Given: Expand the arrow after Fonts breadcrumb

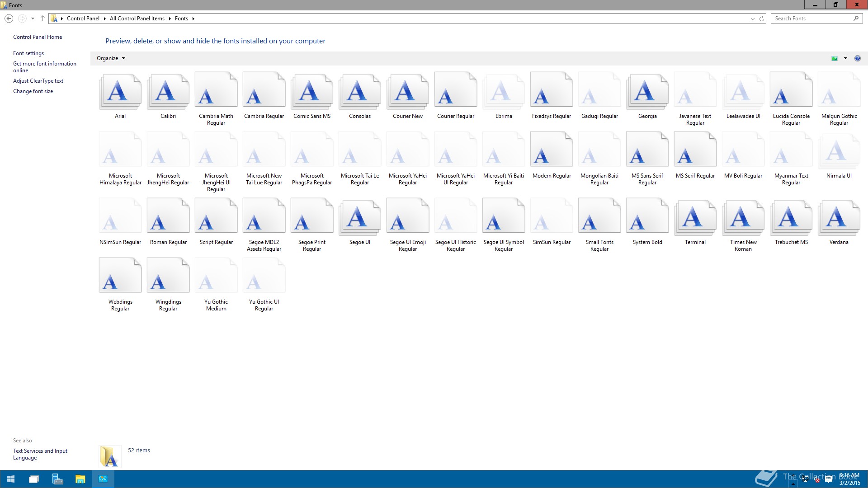Looking at the screenshot, I should [x=193, y=19].
